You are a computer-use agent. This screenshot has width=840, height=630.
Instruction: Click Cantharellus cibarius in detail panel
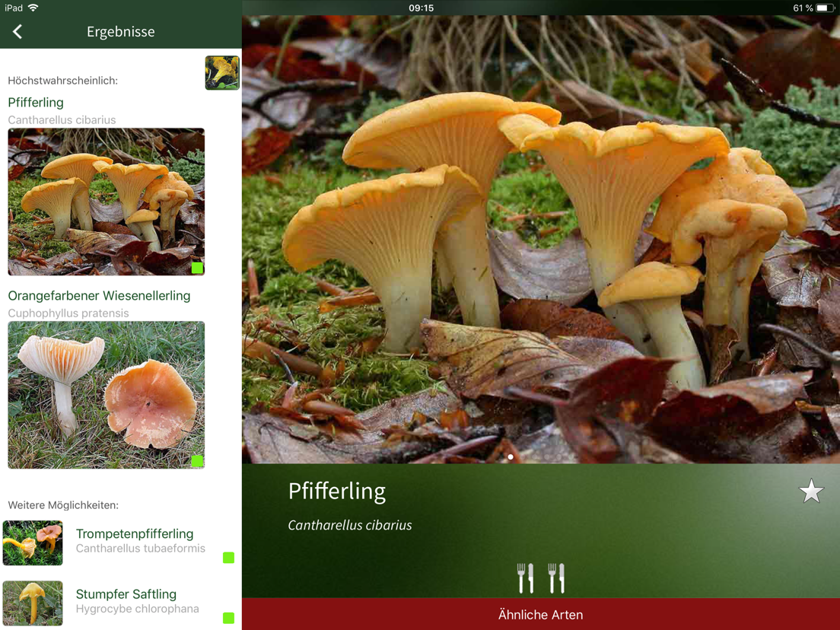pos(350,525)
